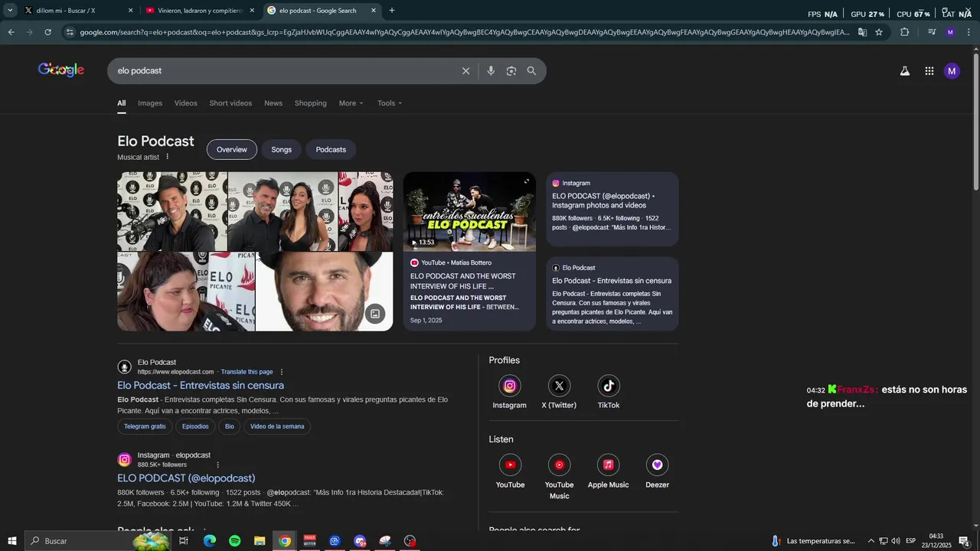980x551 pixels.
Task: Listen on YouTube icon
Action: click(x=510, y=465)
